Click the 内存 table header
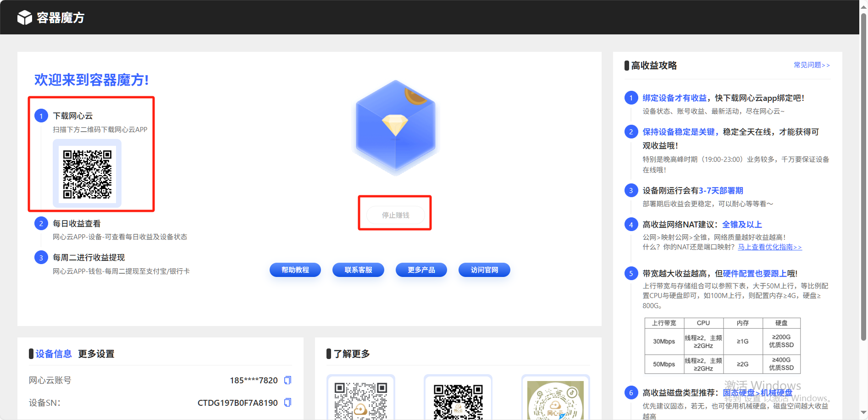The width and height of the screenshot is (868, 420). point(743,323)
